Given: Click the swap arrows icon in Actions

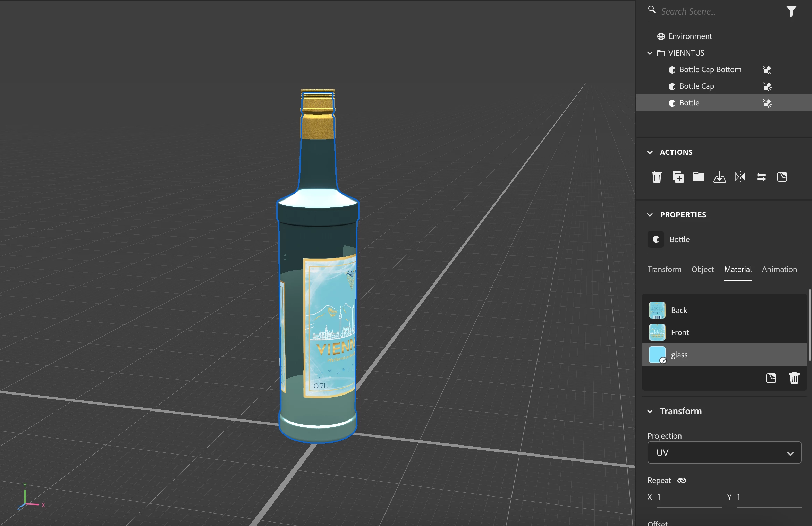Looking at the screenshot, I should pos(761,177).
